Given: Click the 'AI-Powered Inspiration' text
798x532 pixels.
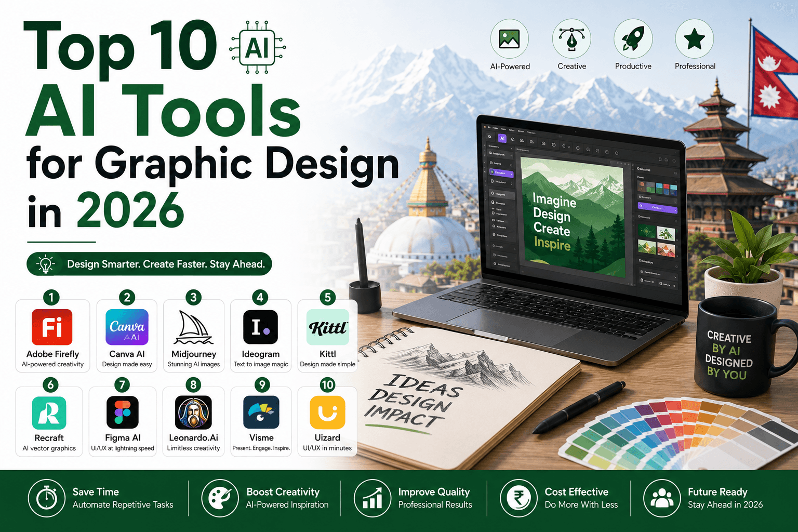Looking at the screenshot, I should [287, 505].
